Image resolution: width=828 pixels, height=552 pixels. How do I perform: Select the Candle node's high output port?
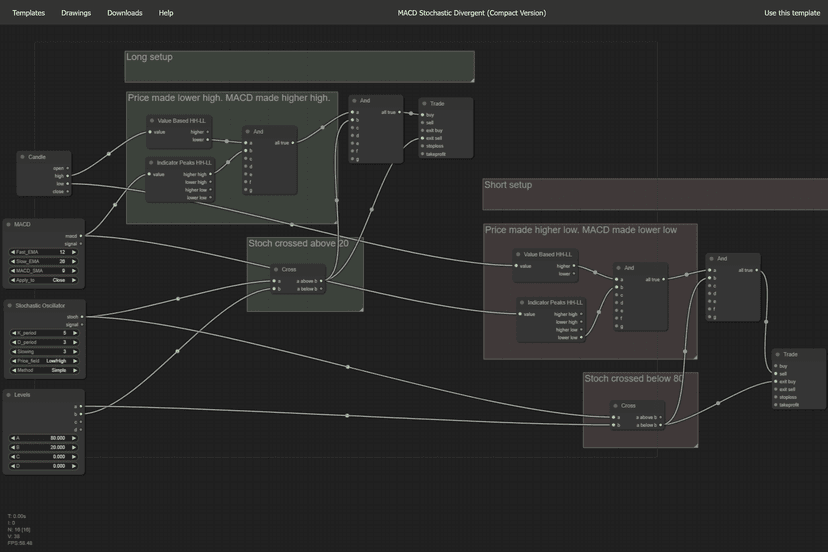68,176
